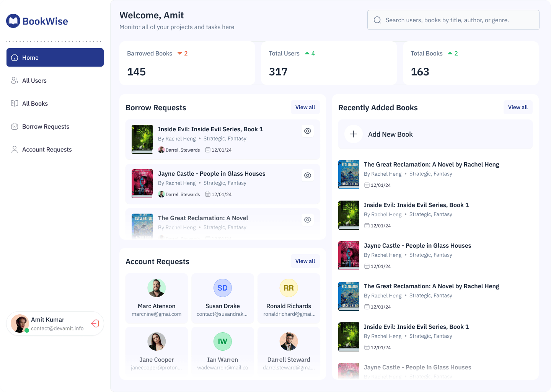View all borrow requests

(305, 108)
